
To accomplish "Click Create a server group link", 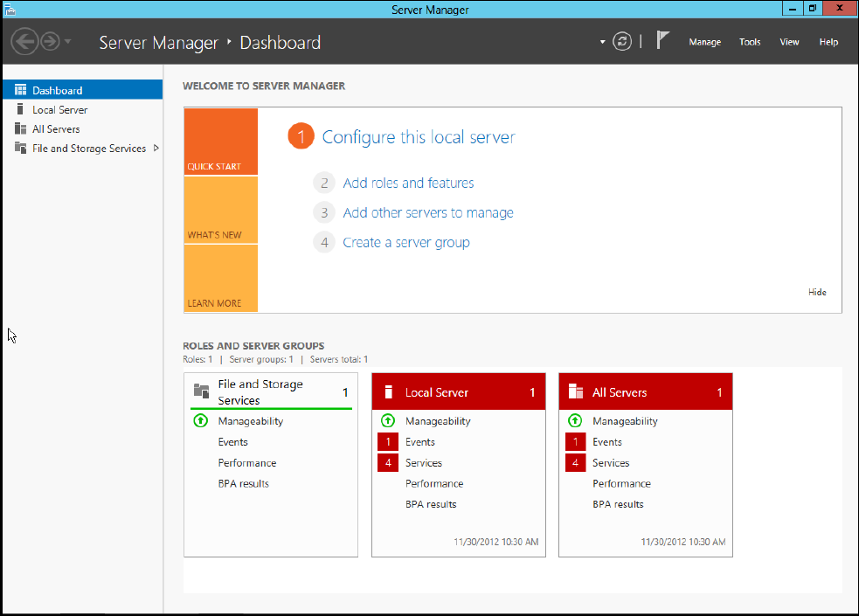I will pyautogui.click(x=406, y=243).
